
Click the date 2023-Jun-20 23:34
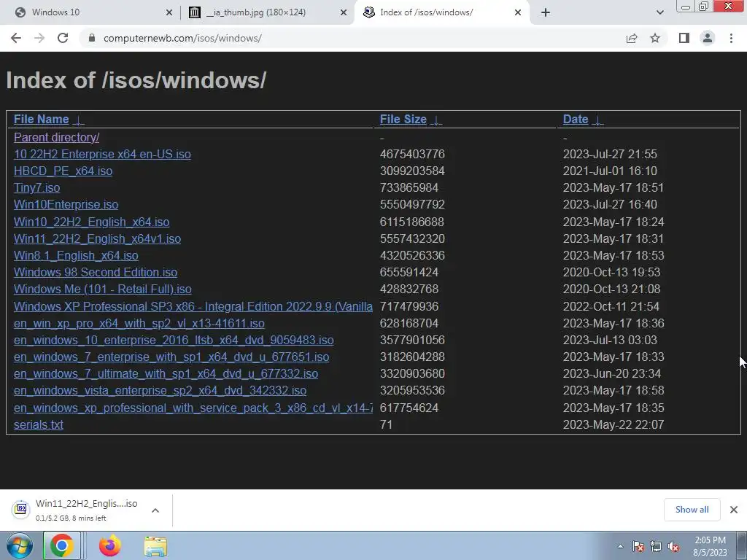tap(613, 373)
